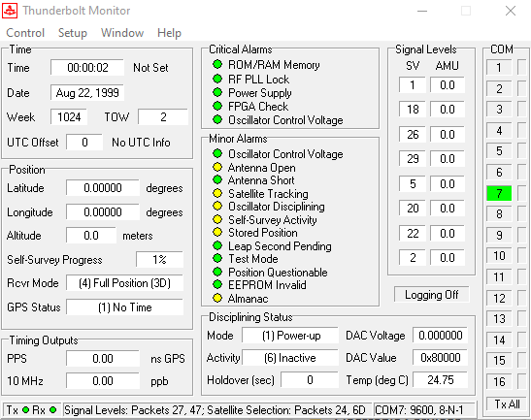Viewport: 531px width, 420px height.
Task: Click the Tx All button
Action: click(507, 404)
